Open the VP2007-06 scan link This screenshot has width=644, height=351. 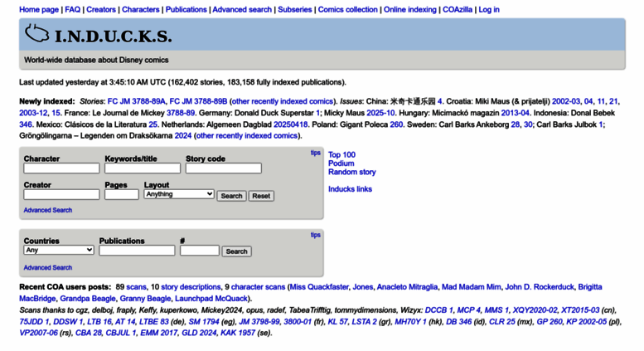click(x=39, y=333)
